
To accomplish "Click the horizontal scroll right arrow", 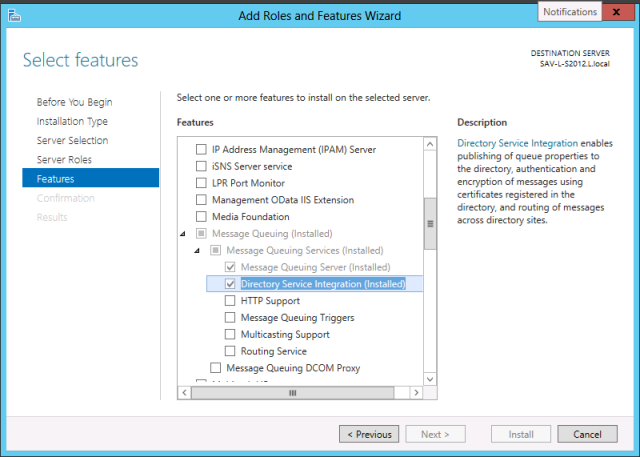I will pos(416,393).
